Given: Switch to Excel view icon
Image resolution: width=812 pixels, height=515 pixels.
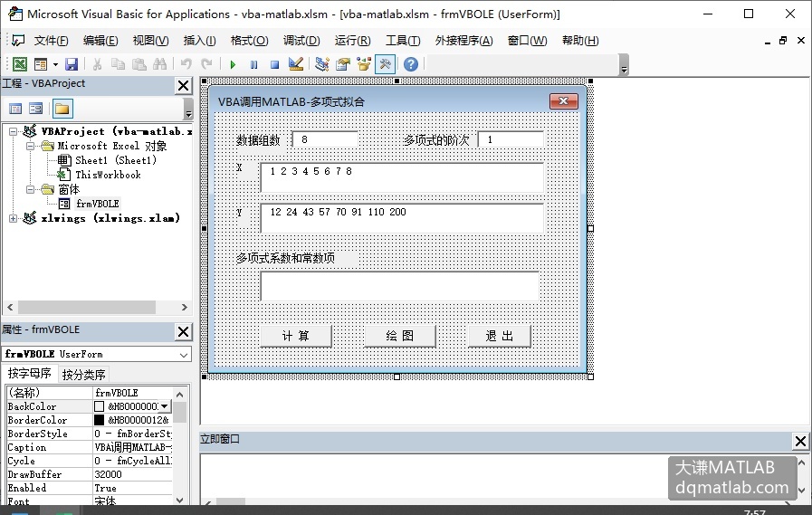Looking at the screenshot, I should click(20, 64).
